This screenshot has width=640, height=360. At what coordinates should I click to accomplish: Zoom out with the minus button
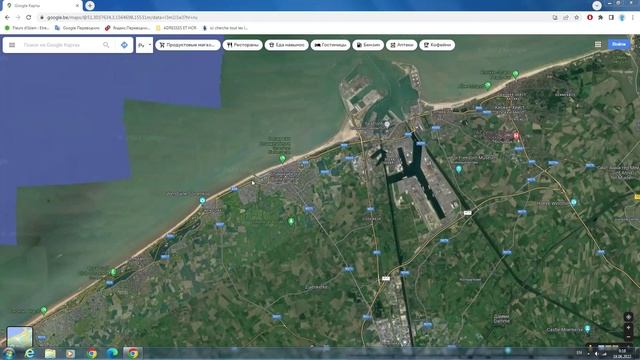click(629, 337)
